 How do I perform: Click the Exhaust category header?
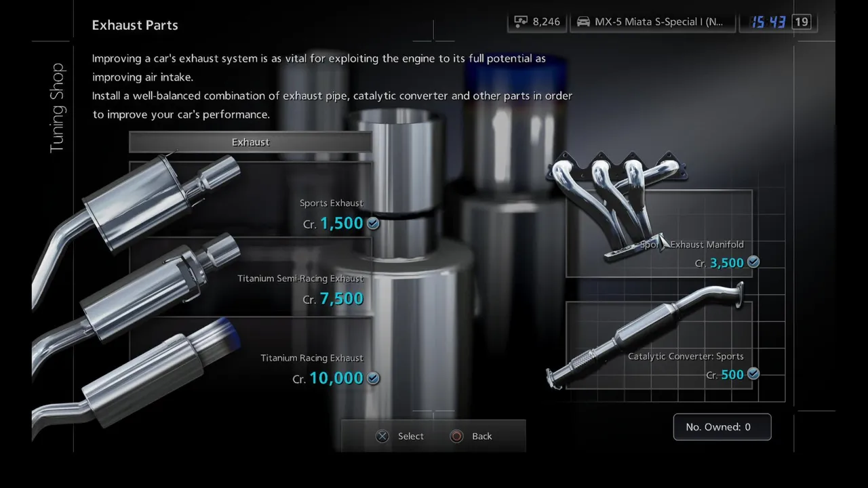click(250, 142)
